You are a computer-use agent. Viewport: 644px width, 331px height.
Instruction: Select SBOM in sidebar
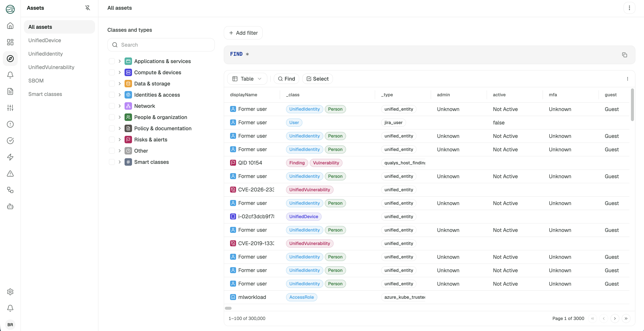click(x=59, y=81)
